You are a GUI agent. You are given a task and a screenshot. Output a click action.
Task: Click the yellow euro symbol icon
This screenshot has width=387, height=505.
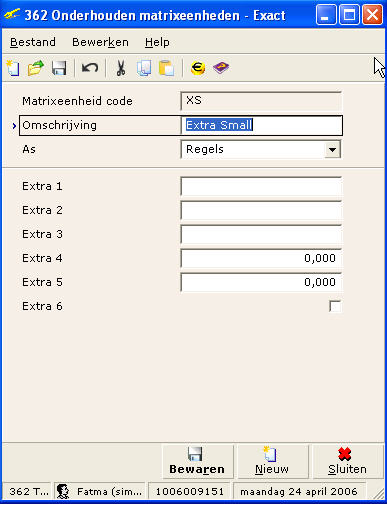(198, 68)
